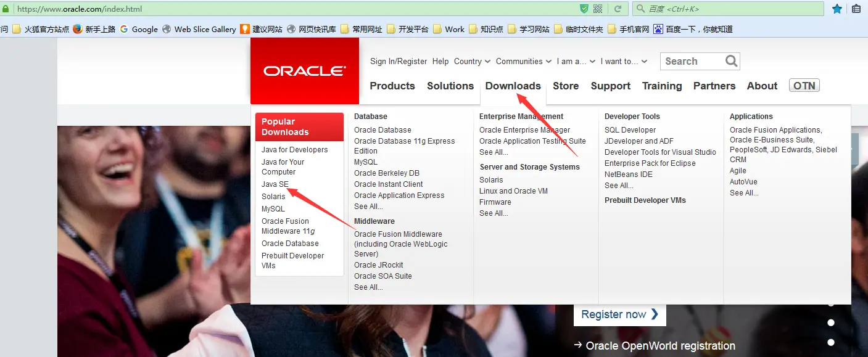This screenshot has width=868, height=357.
Task: Reload the page with refresh icon
Action: [x=617, y=9]
